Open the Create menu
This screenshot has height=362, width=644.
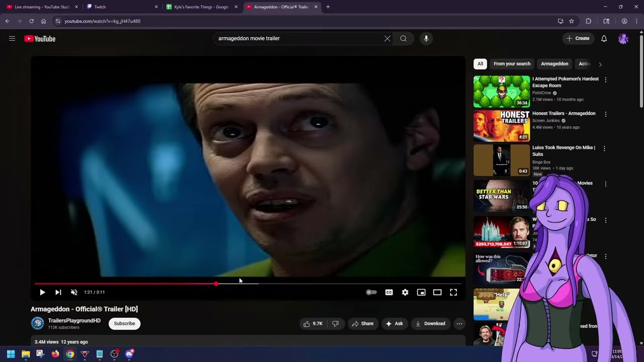click(578, 39)
